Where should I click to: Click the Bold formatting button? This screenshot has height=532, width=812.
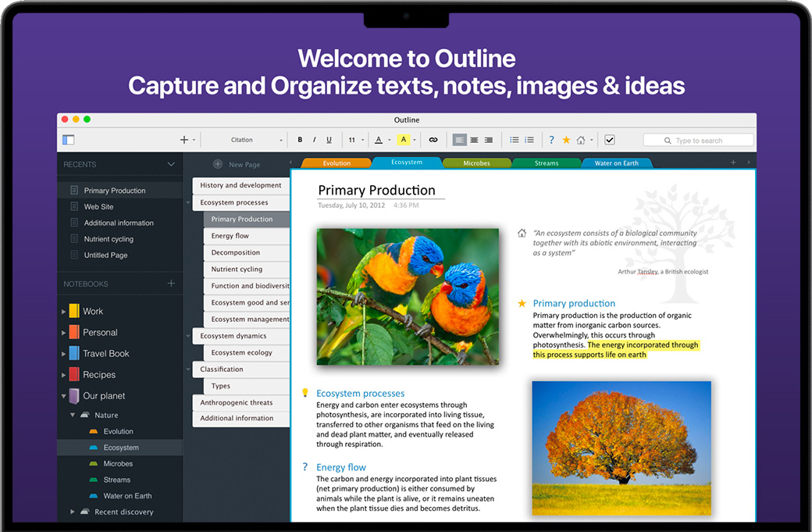[x=300, y=140]
